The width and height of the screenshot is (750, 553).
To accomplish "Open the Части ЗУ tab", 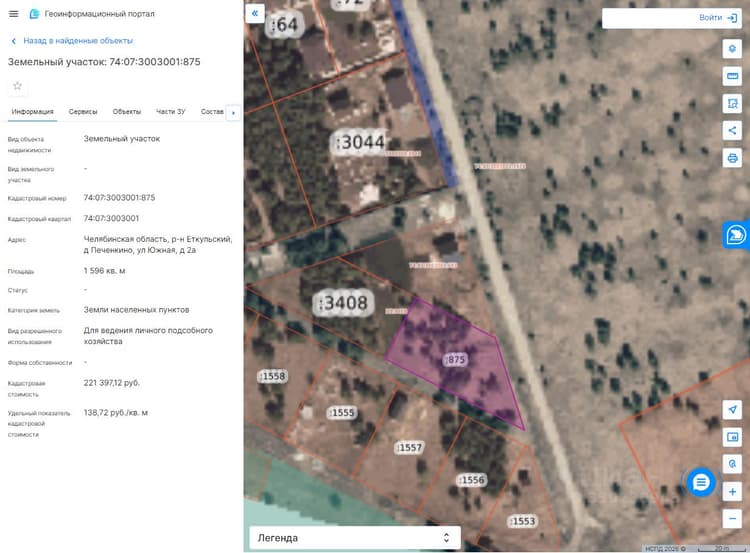I will point(170,111).
